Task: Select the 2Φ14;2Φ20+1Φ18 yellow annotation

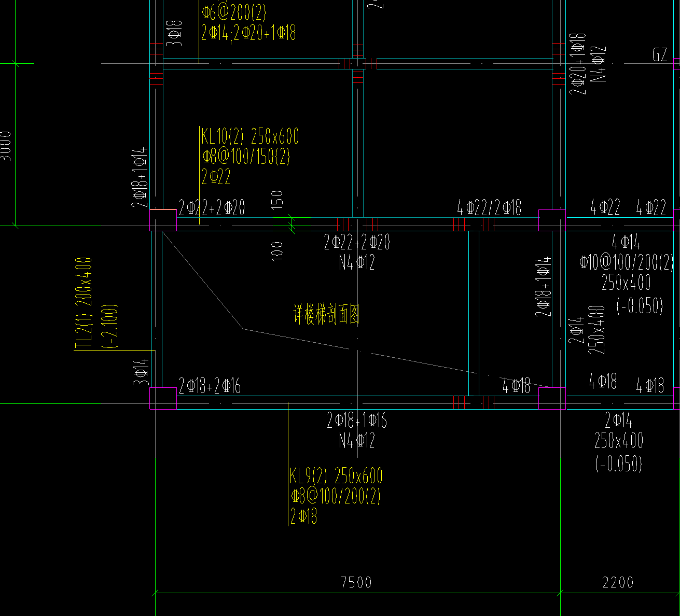Action: click(248, 33)
